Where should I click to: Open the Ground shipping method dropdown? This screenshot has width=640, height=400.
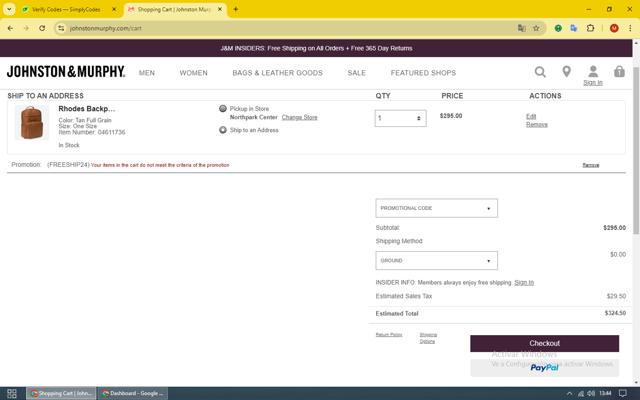(436, 260)
